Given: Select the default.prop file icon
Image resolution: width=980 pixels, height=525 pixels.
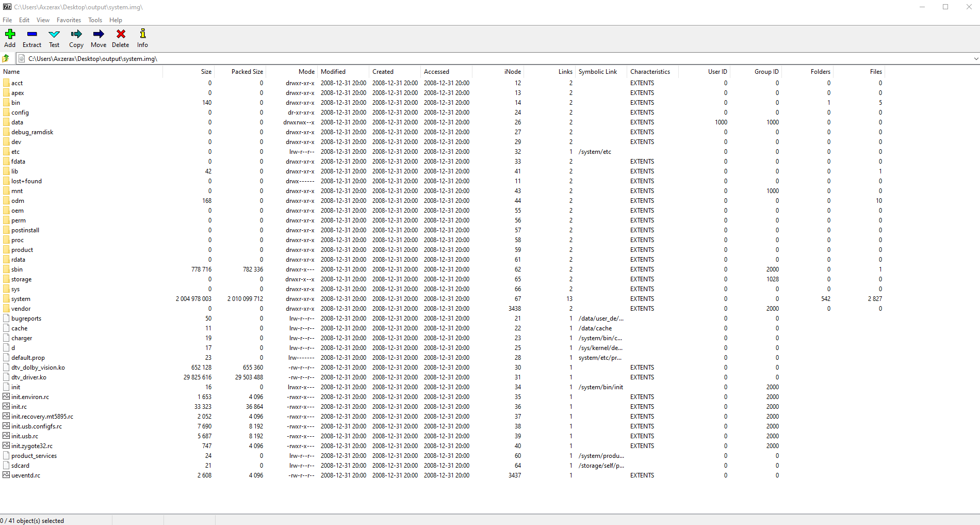Looking at the screenshot, I should click(x=6, y=357).
